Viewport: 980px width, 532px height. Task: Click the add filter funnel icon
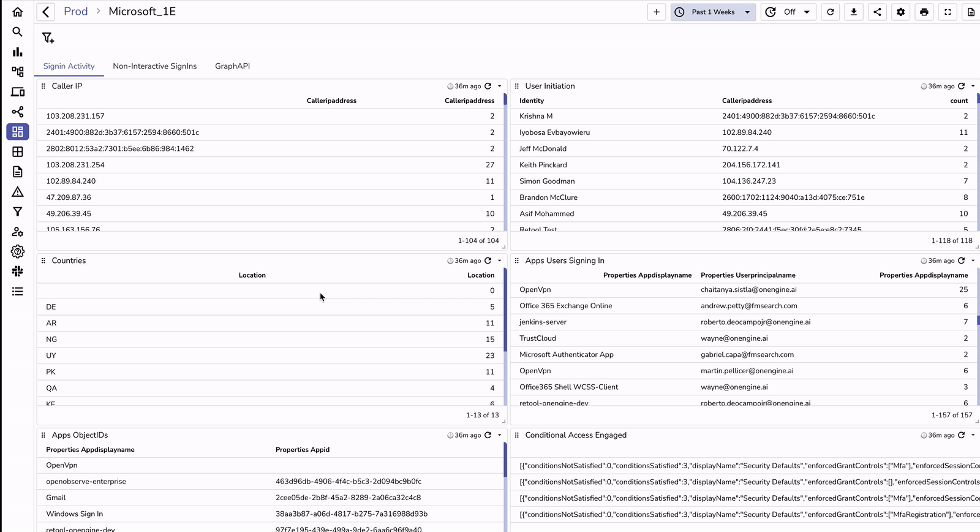click(48, 38)
